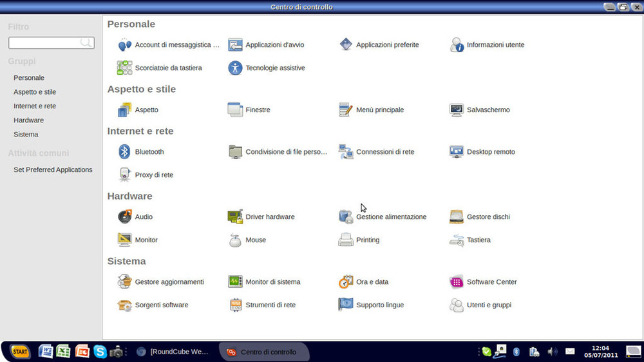Open the Proxy di rete icon
644x362 pixels.
[124, 175]
